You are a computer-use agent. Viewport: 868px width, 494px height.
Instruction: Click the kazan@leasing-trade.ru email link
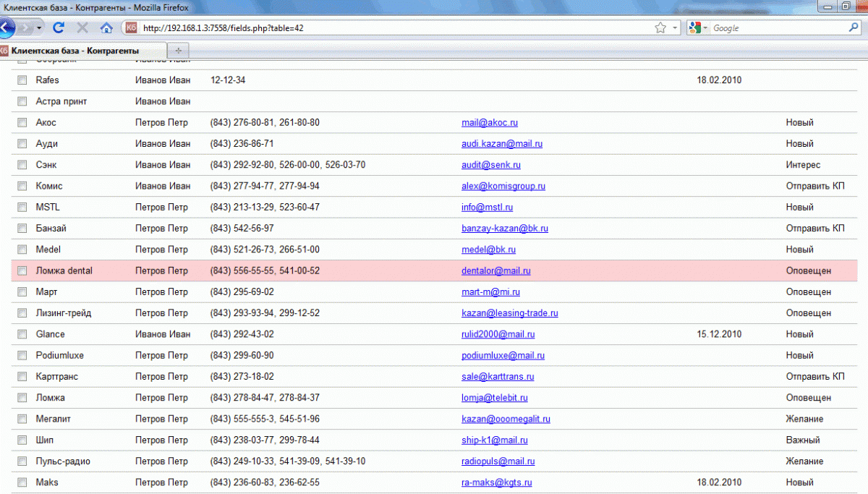point(509,313)
